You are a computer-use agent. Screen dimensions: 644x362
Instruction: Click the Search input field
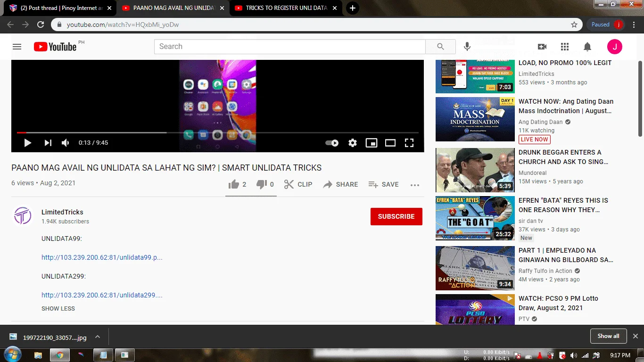[289, 47]
